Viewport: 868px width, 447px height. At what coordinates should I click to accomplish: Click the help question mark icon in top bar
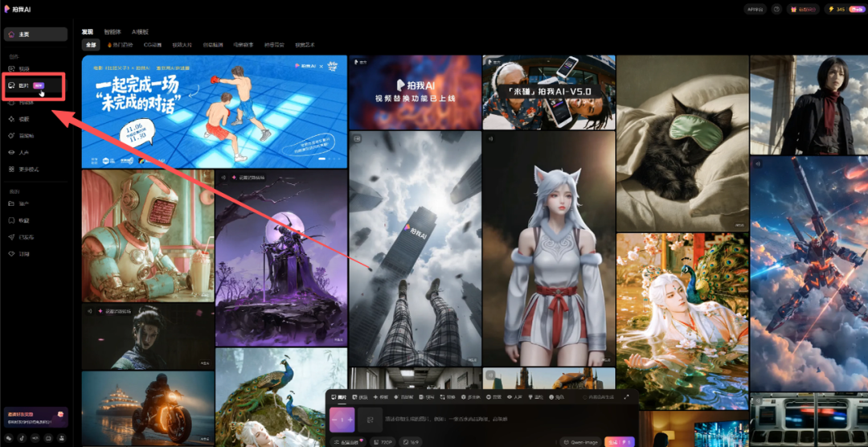776,10
